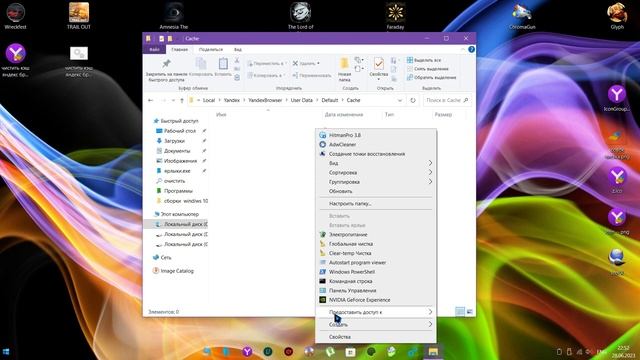Viewport: 640px width, 360px height.
Task: Click Yandex in the address breadcrumb
Action: [x=231, y=100]
